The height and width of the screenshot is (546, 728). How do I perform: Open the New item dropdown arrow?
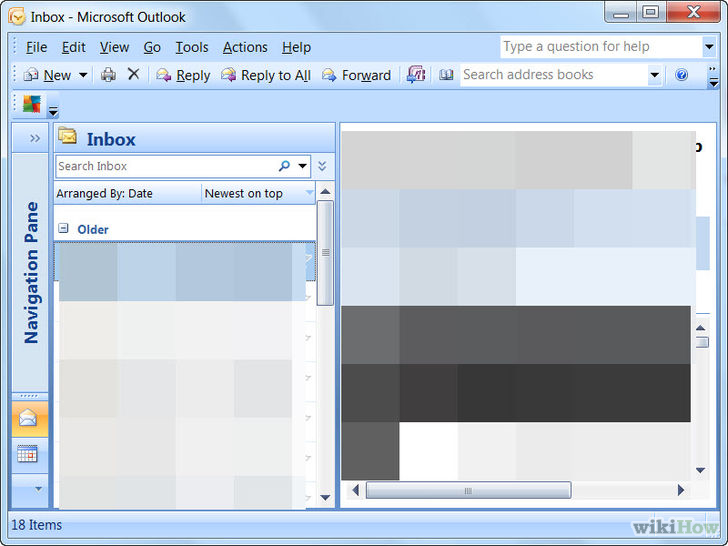pos(83,75)
